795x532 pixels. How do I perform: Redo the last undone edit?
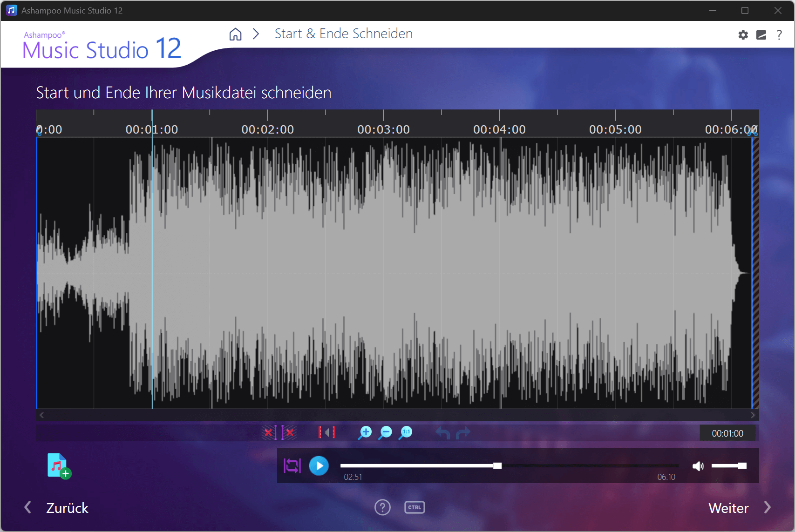pos(463,433)
